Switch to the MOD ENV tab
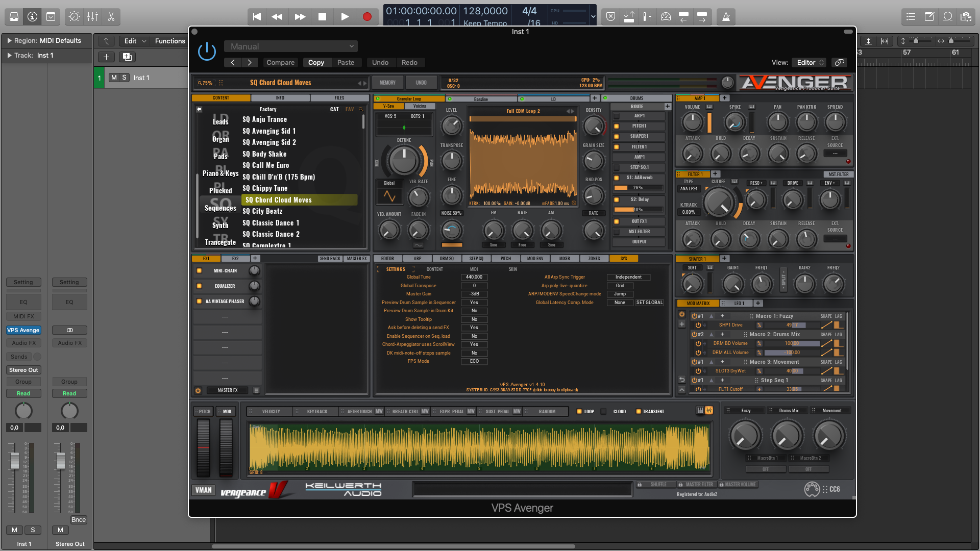 tap(535, 259)
